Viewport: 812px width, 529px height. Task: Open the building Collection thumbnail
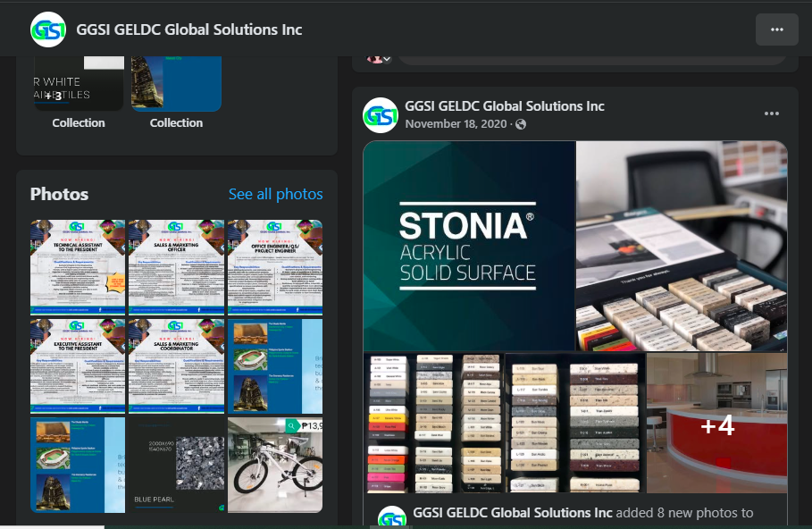pyautogui.click(x=176, y=83)
